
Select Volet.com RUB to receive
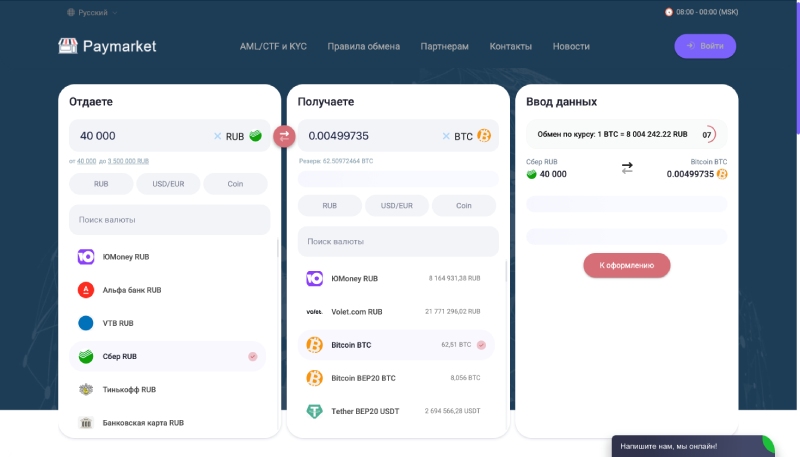click(396, 312)
